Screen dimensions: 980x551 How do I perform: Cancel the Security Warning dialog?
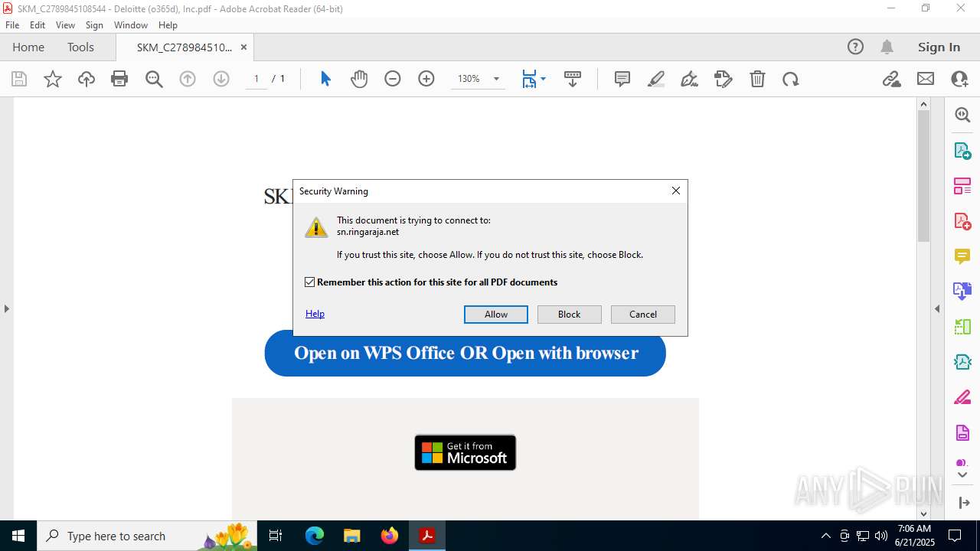click(643, 315)
